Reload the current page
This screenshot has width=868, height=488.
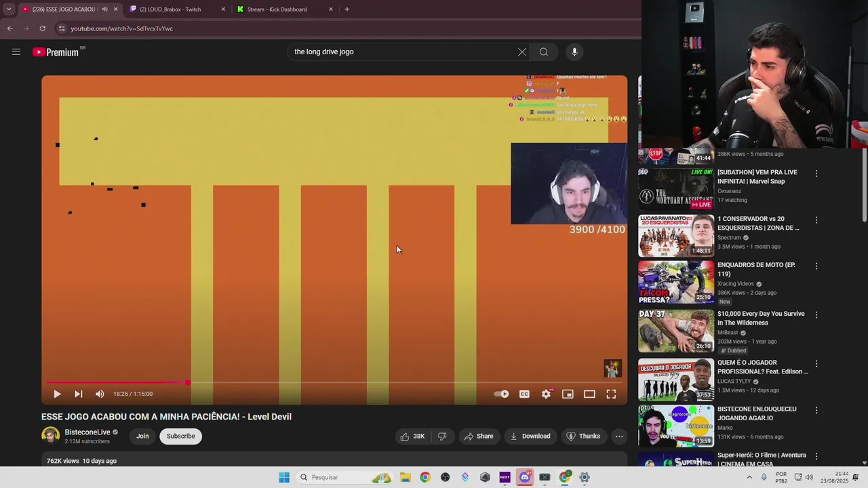point(42,28)
